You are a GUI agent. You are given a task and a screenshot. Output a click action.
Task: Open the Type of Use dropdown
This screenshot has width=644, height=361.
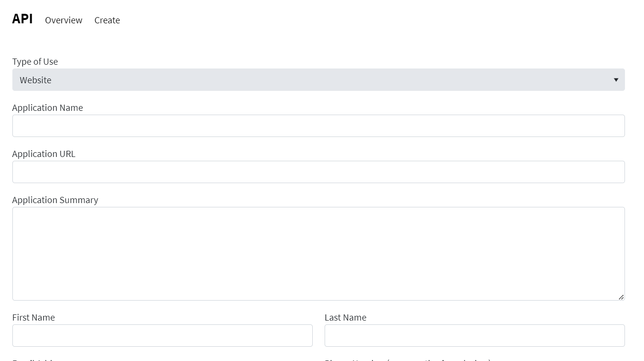point(318,80)
